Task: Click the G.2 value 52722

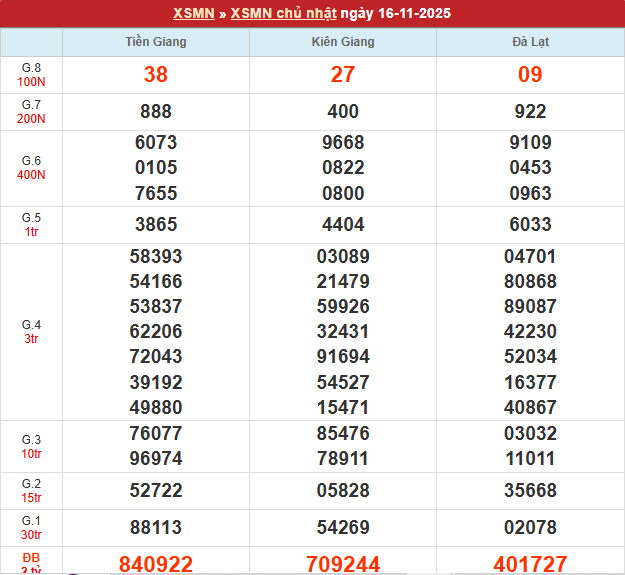Action: click(x=156, y=491)
